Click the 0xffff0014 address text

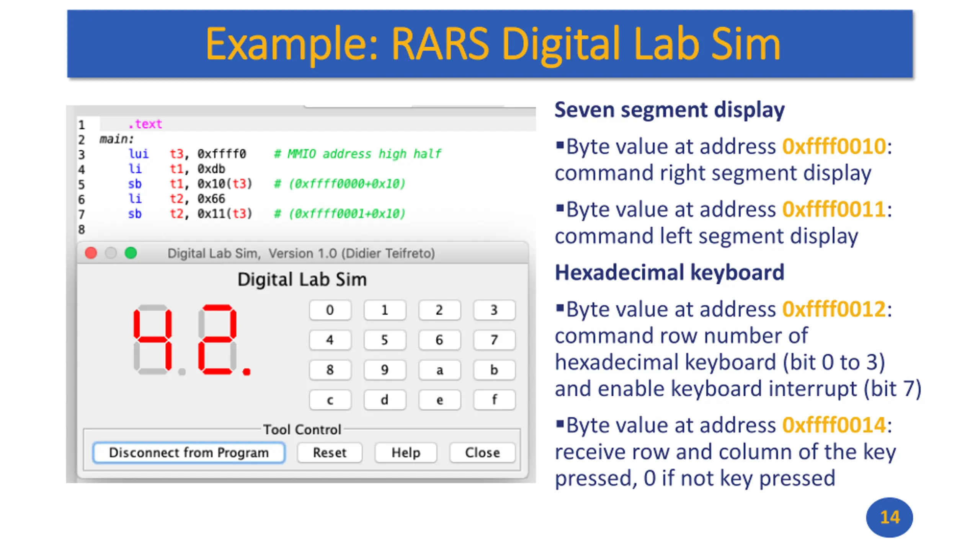tap(834, 425)
